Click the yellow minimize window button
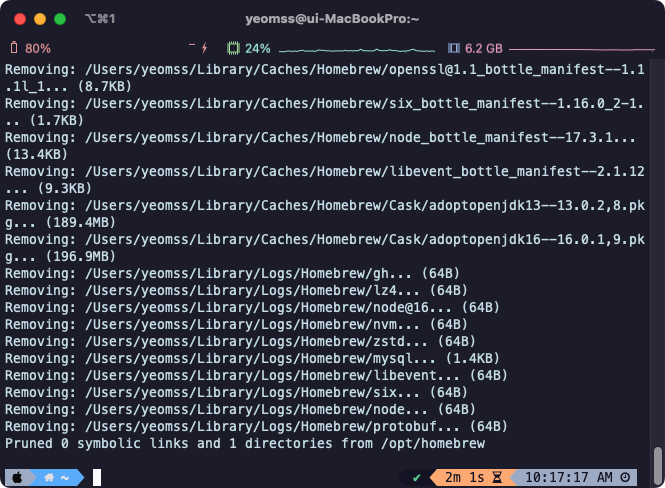The height and width of the screenshot is (488, 665). tap(40, 19)
